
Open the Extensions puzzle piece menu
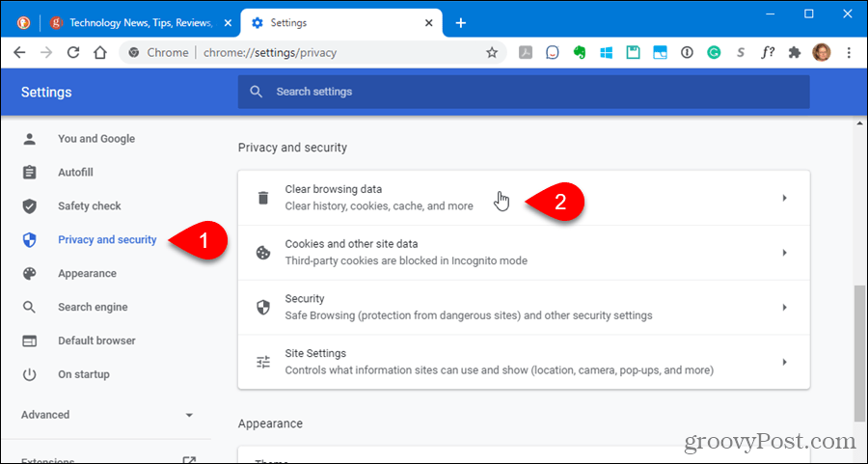(x=795, y=53)
